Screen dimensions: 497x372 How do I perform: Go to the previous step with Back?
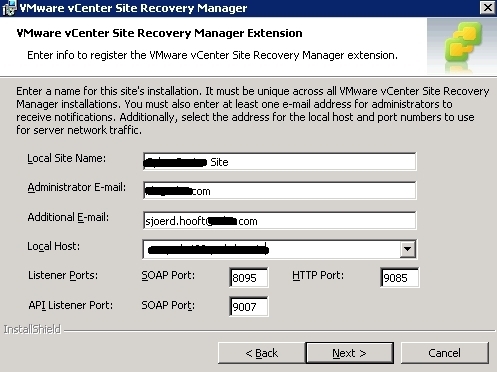(x=262, y=353)
